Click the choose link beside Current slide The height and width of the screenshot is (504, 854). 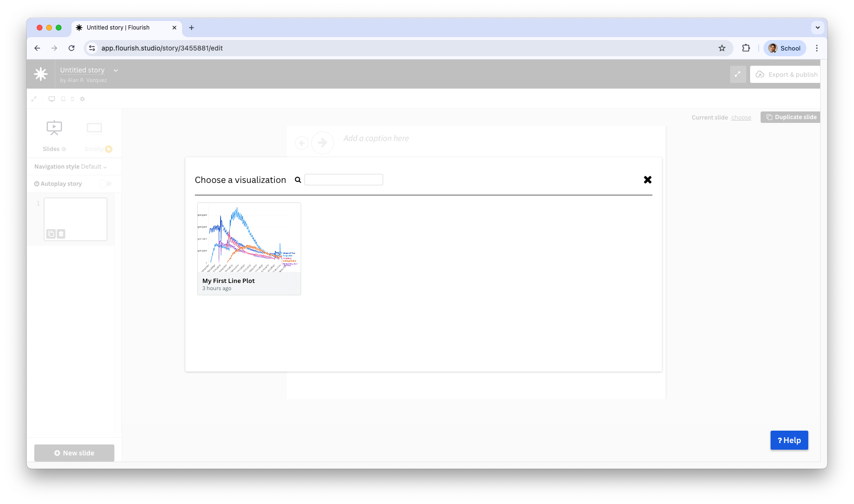(741, 118)
